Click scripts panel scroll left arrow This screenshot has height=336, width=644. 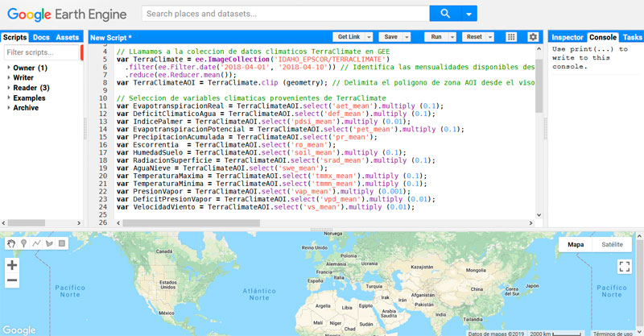pos(4,223)
